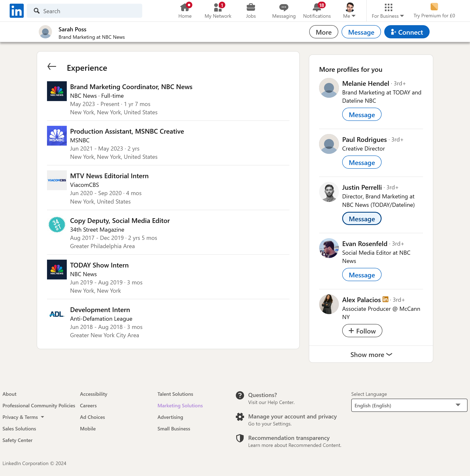Open the Development Intern entry
Image resolution: width=470 pixels, height=476 pixels.
click(100, 310)
